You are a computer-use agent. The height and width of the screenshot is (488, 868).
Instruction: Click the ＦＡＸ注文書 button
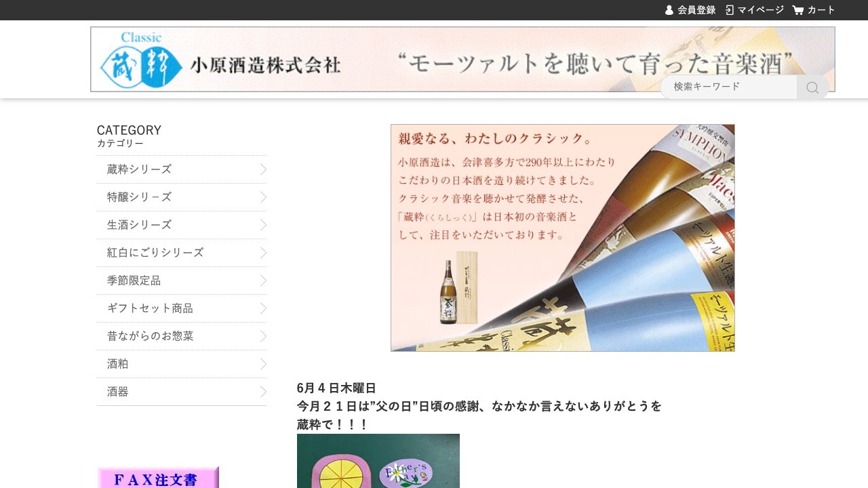pyautogui.click(x=158, y=478)
